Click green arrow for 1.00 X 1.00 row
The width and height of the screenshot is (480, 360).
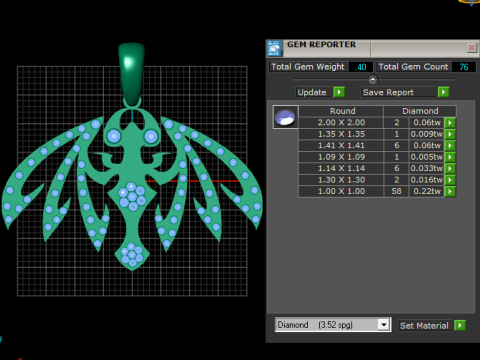pos(450,191)
